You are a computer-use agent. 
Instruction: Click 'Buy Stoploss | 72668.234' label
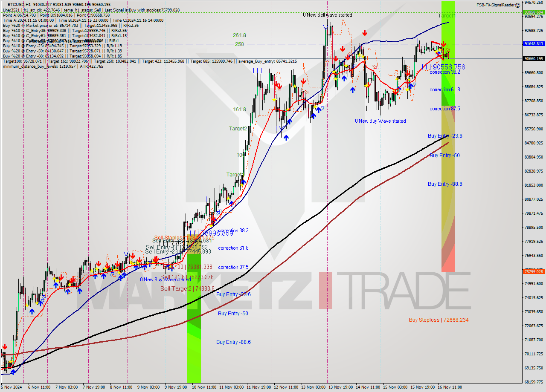click(439, 320)
